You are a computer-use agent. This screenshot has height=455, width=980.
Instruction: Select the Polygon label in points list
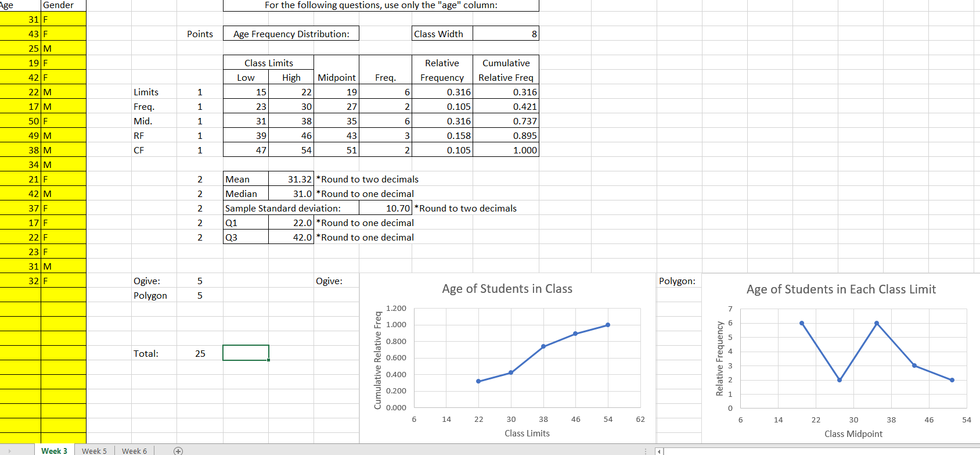(150, 295)
